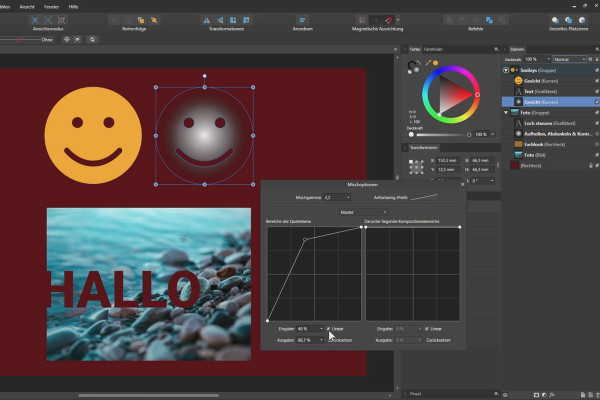
Task: Click first Ansichtsmodus icon in toolbar
Action: (x=35, y=20)
